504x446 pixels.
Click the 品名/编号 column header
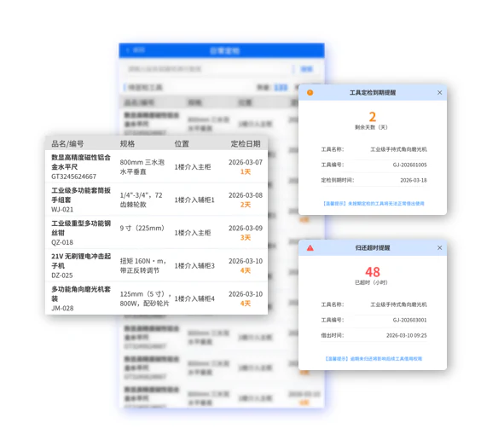point(67,143)
